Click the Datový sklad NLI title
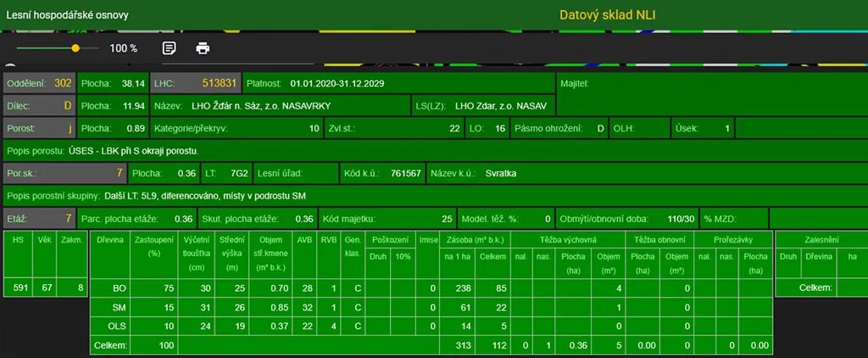Screen dimensions: 868x358 tap(607, 15)
